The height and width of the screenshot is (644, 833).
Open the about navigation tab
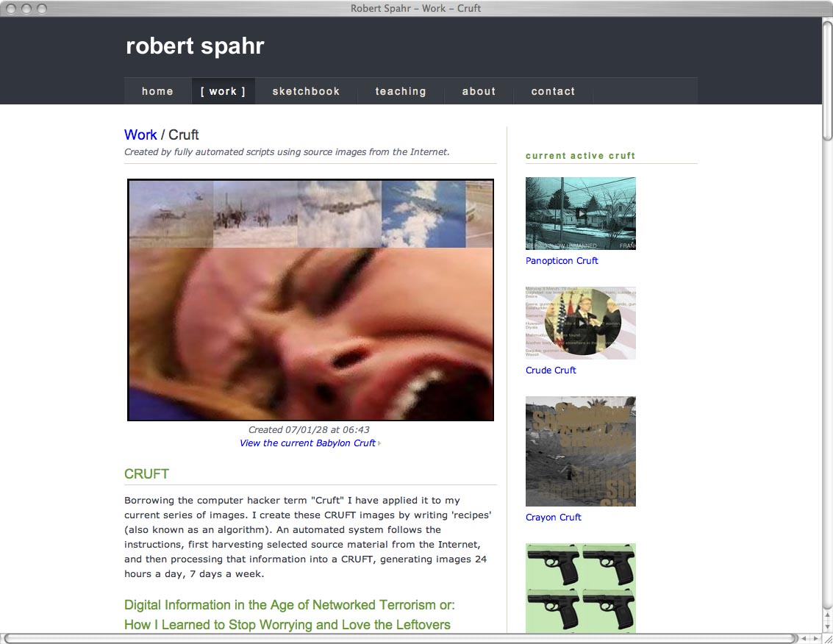(x=479, y=91)
